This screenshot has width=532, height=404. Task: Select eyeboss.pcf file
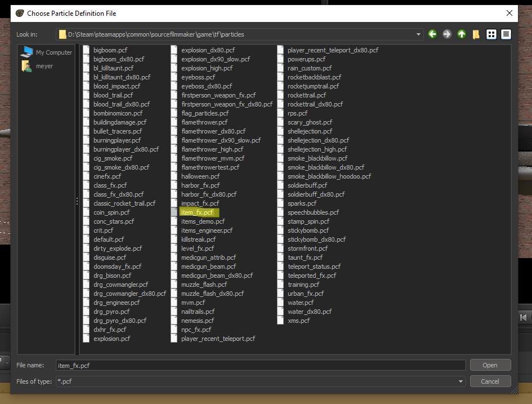[x=198, y=77]
